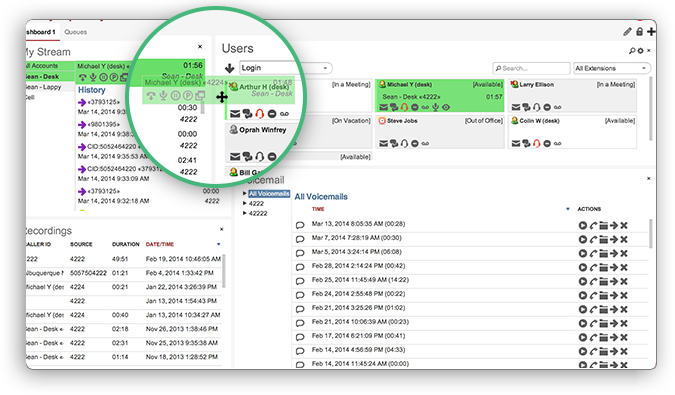Click the Users search field
Image resolution: width=675 pixels, height=395 pixels.
(531, 68)
